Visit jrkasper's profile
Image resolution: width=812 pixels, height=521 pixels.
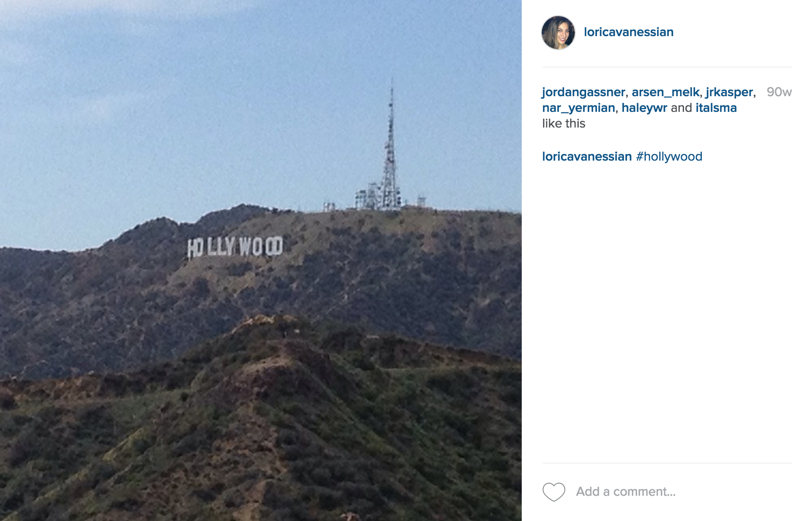pos(729,92)
